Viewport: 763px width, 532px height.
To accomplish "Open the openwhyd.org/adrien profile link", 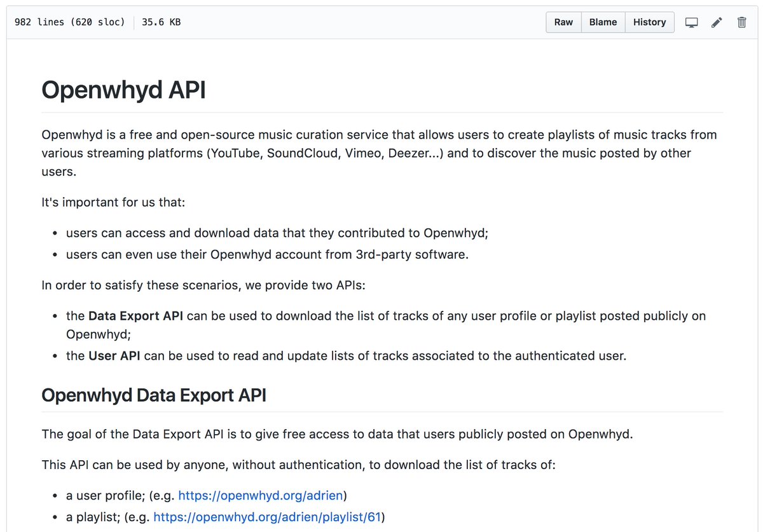I will click(261, 495).
